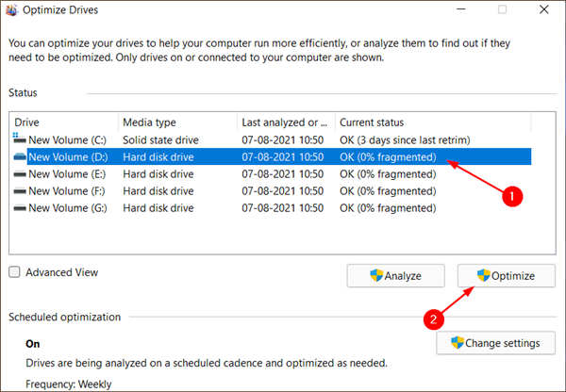Select New Volume (E:) hard disk entry

(x=189, y=173)
